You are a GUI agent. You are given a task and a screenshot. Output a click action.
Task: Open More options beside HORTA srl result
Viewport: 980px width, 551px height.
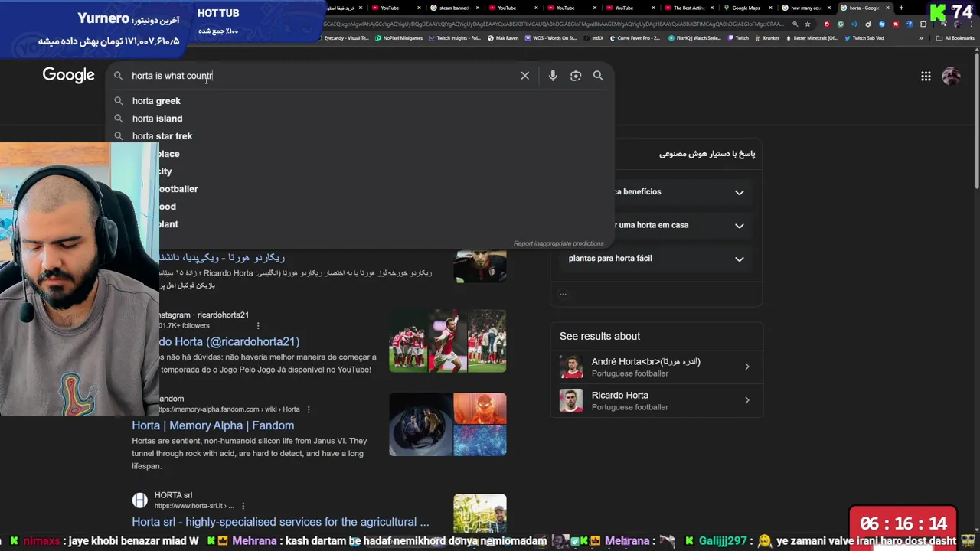243,506
